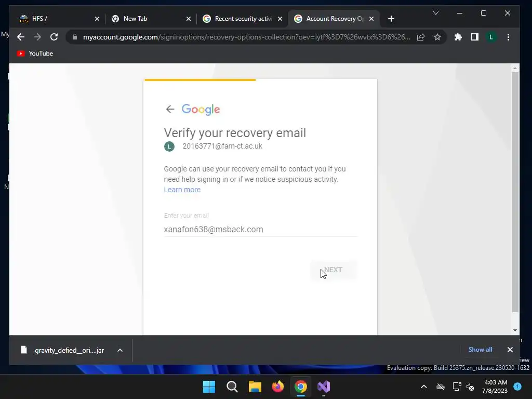This screenshot has height=399, width=532.
Task: Expand the download item options chevron
Action: click(x=120, y=350)
